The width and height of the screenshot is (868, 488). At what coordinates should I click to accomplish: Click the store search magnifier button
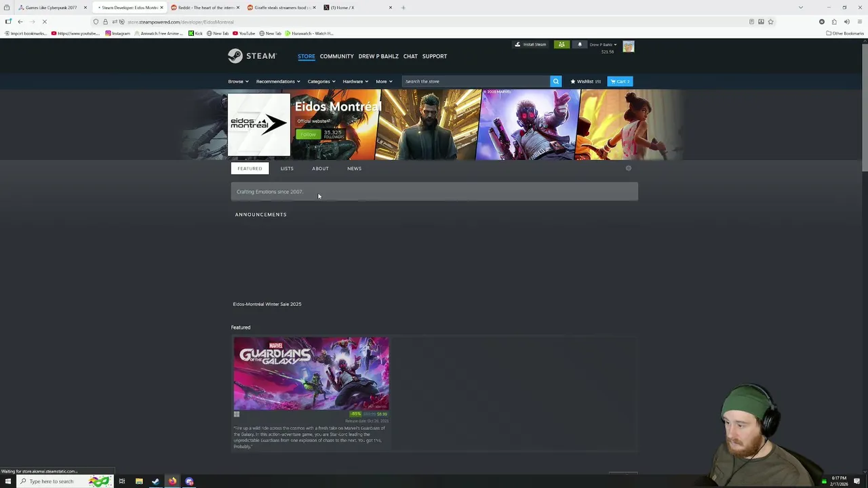click(x=555, y=81)
